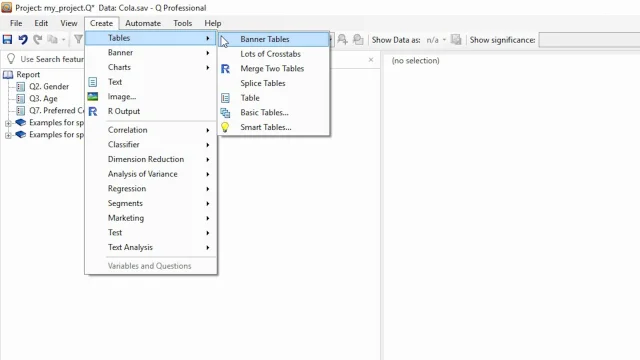Click the Save icon in toolbar
This screenshot has height=360, width=640.
7,39
